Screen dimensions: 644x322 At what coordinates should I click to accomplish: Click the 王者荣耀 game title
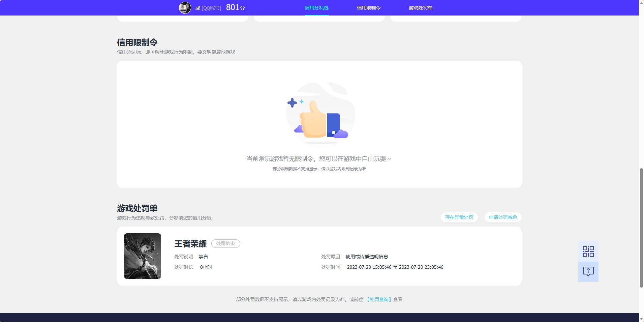pyautogui.click(x=190, y=244)
